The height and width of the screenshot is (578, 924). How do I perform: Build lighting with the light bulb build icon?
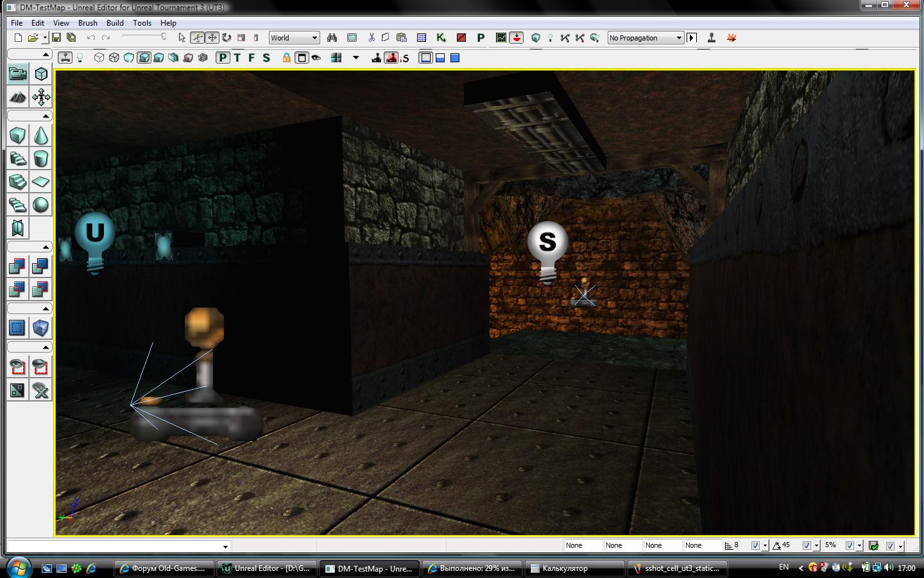(x=550, y=38)
